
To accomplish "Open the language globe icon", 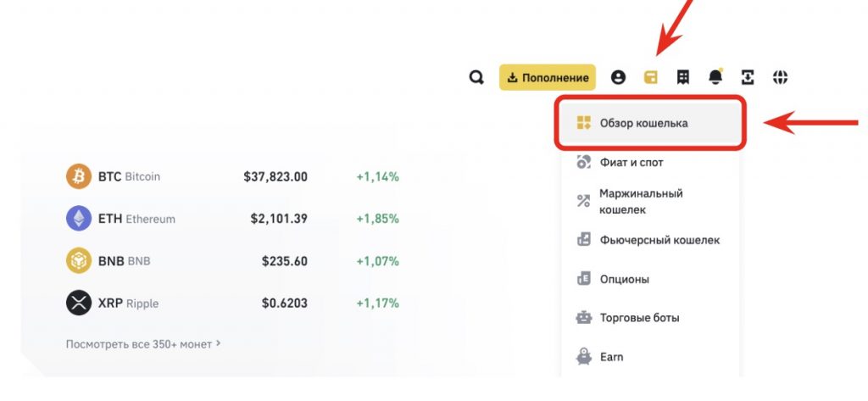I will [780, 77].
